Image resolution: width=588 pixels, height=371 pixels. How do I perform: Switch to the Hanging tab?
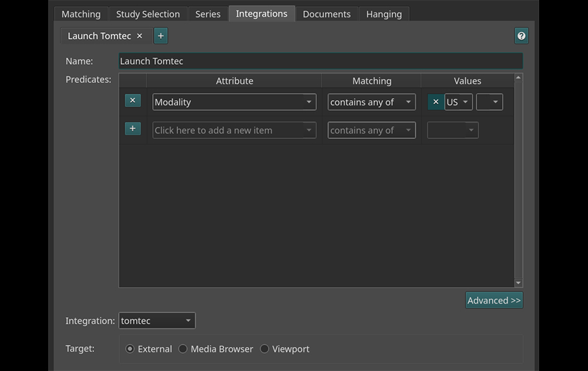[x=384, y=14]
